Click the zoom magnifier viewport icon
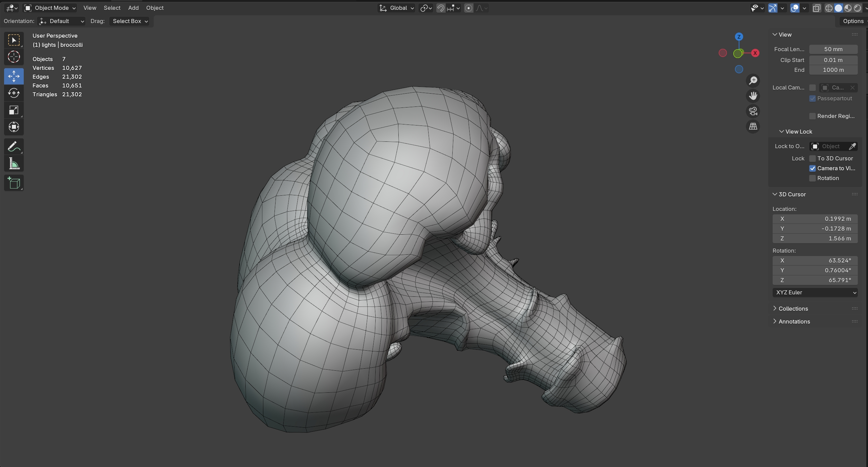 (753, 81)
